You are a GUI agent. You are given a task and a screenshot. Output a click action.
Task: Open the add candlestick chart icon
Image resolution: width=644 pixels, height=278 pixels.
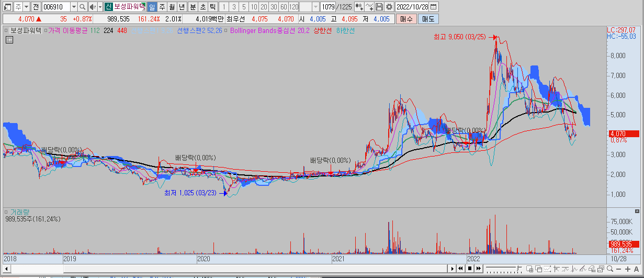tap(359, 7)
